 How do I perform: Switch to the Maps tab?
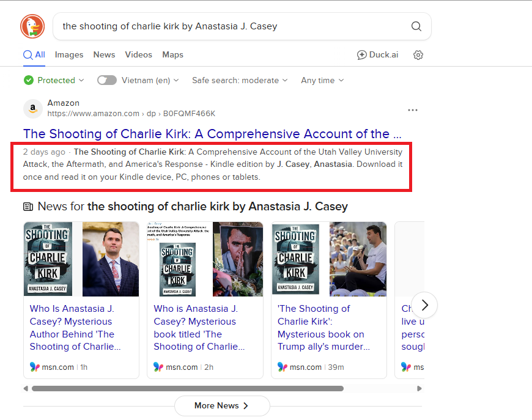[172, 54]
